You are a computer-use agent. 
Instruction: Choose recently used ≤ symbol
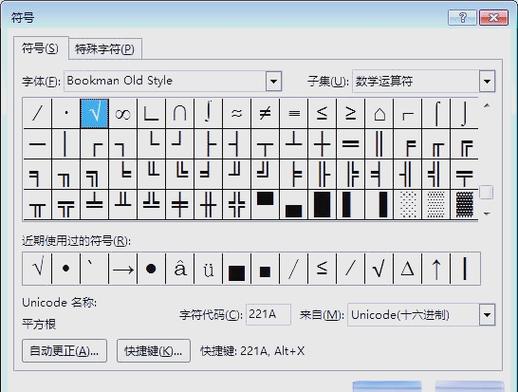pos(322,269)
